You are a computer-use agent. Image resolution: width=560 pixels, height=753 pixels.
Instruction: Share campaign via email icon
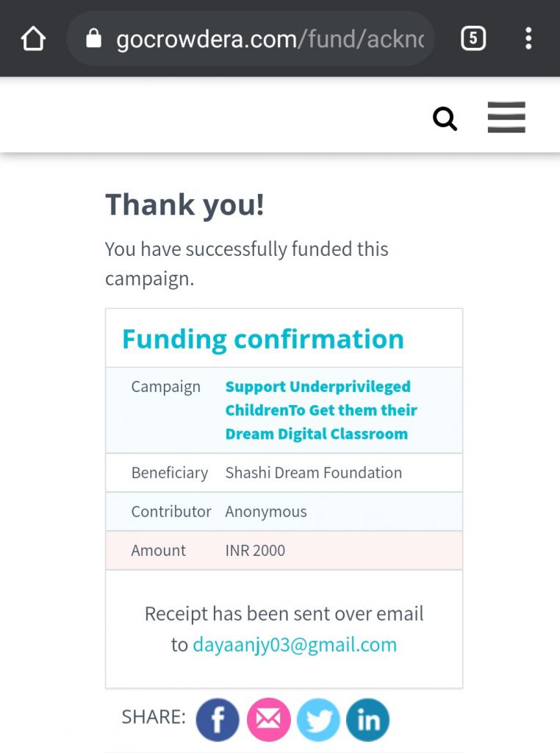point(268,719)
